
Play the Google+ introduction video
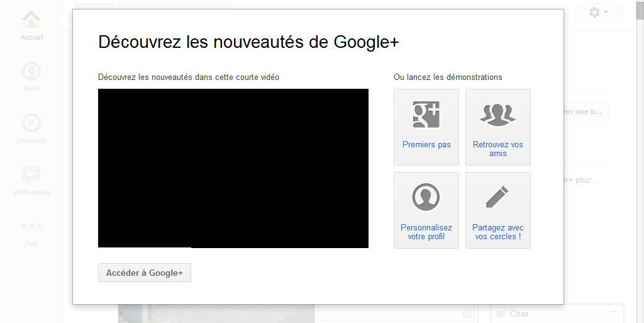tap(233, 168)
